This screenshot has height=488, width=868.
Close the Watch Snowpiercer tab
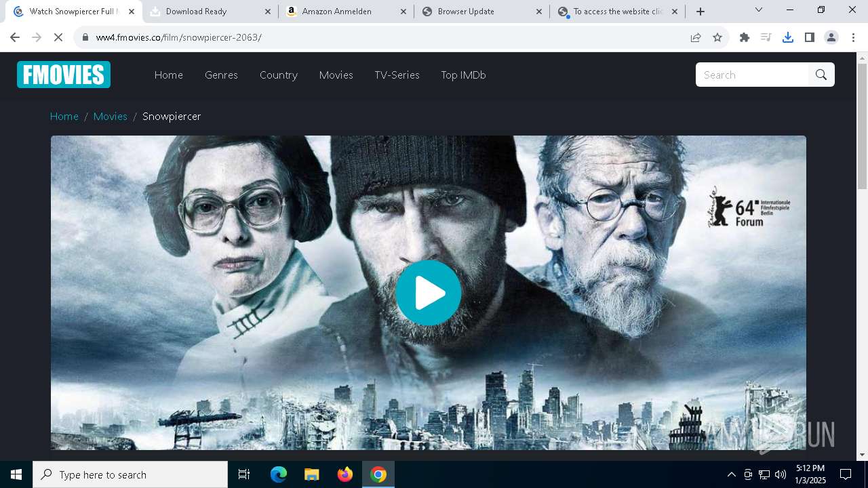click(x=132, y=12)
